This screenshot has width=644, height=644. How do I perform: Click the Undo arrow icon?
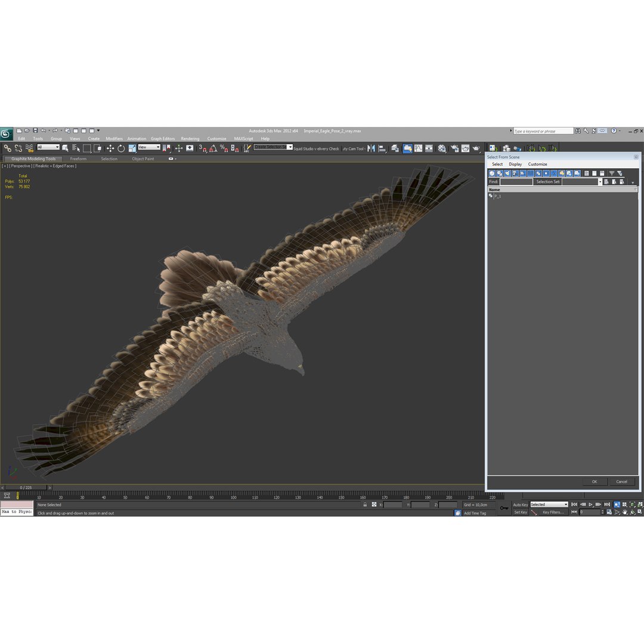click(43, 131)
